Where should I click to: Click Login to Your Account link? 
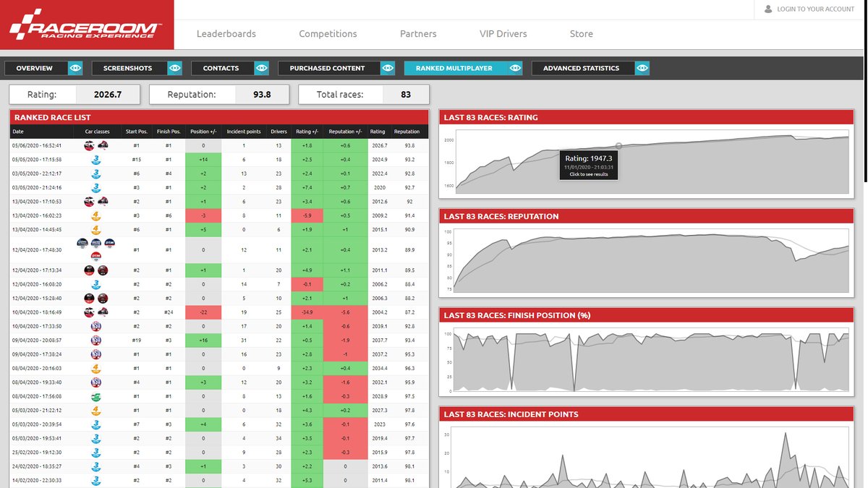(x=816, y=9)
